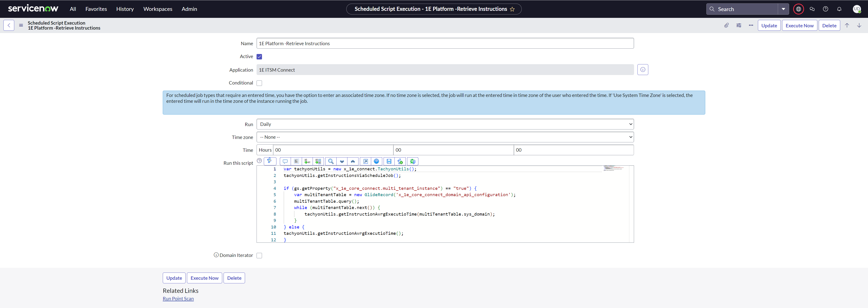
Task: Click the script debugger bug icon
Action: tap(413, 161)
